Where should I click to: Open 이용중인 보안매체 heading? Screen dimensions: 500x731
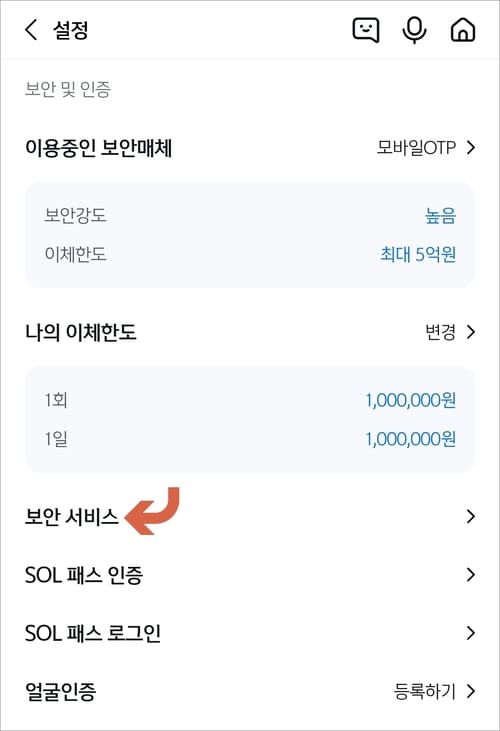pyautogui.click(x=98, y=148)
